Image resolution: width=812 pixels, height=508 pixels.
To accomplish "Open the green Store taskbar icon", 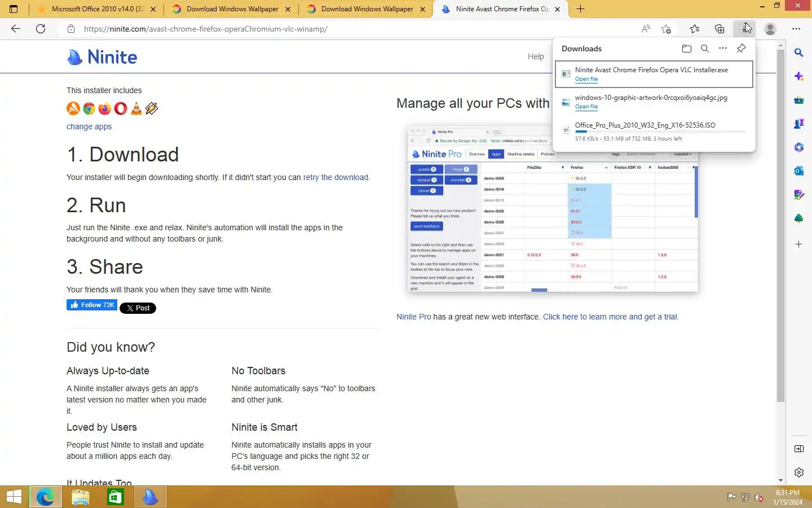I will (116, 497).
